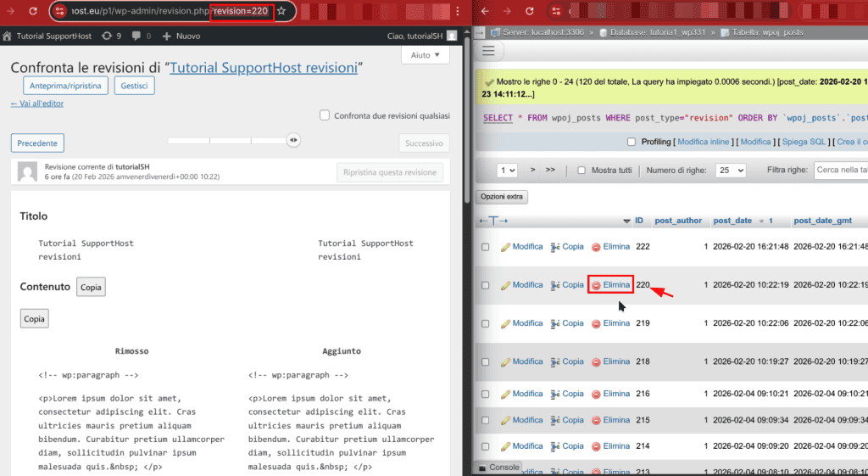Tick the Mostra tutti checkbox
Screen dimensions: 868x476
click(581, 170)
